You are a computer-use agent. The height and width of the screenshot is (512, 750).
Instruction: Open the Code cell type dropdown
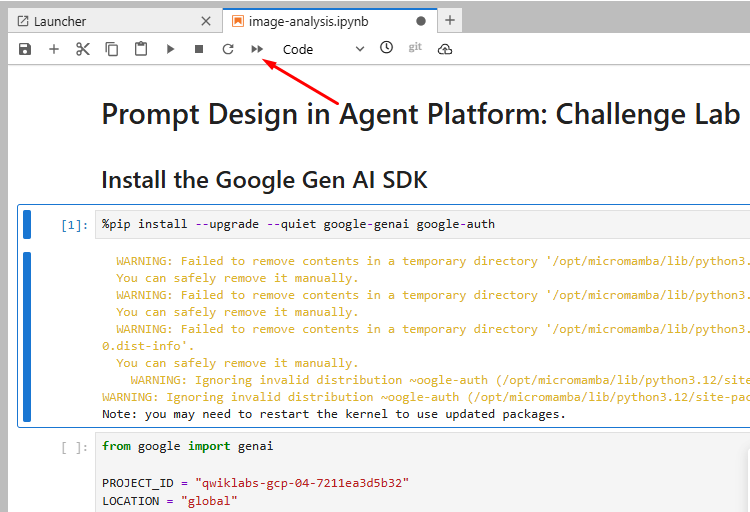(323, 49)
